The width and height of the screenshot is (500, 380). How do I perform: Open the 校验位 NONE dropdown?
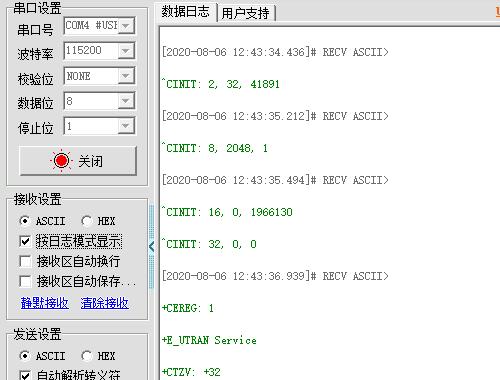pyautogui.click(x=126, y=76)
